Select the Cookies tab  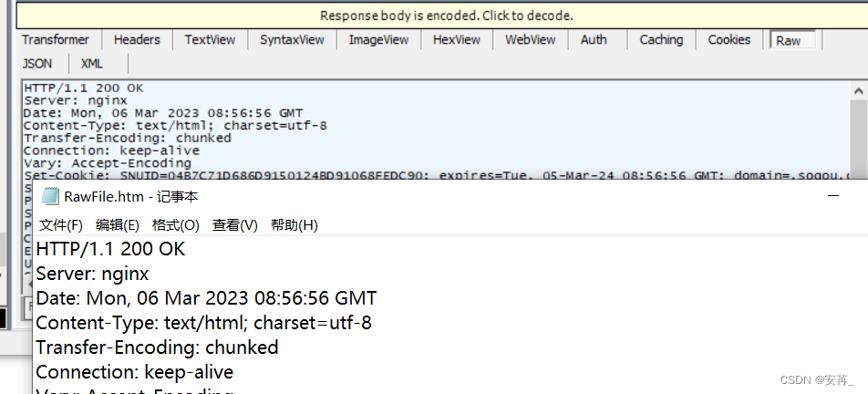[x=729, y=40]
